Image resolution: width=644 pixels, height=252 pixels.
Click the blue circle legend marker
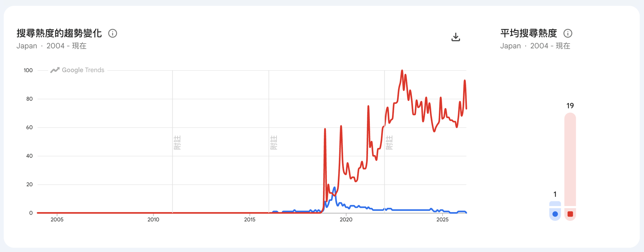[555, 214]
